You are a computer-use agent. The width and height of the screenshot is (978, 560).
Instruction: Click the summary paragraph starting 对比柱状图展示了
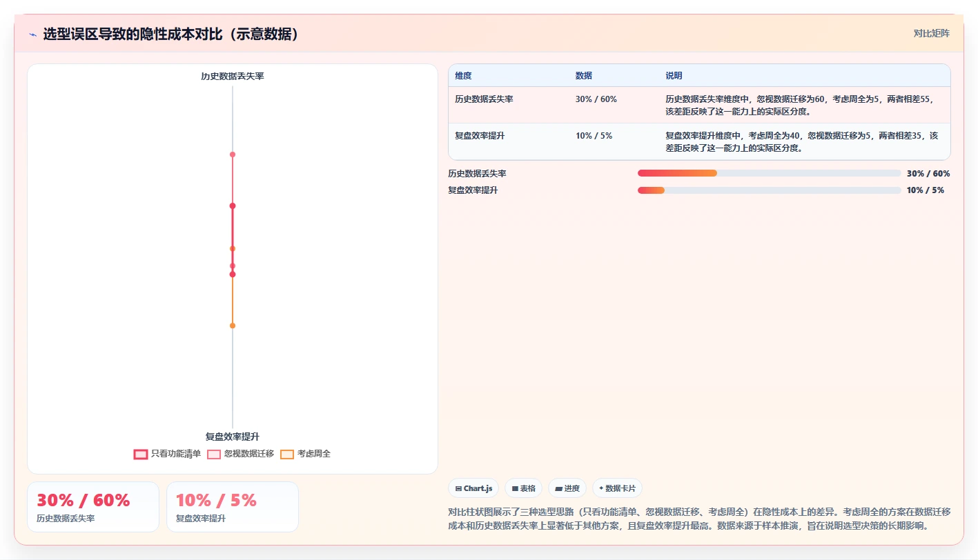[699, 519]
